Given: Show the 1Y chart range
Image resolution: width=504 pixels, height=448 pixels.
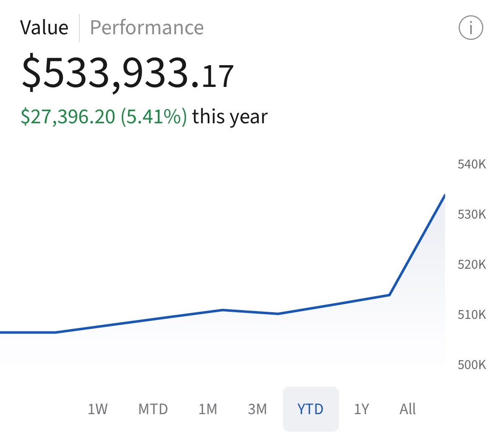Looking at the screenshot, I should pos(361,409).
